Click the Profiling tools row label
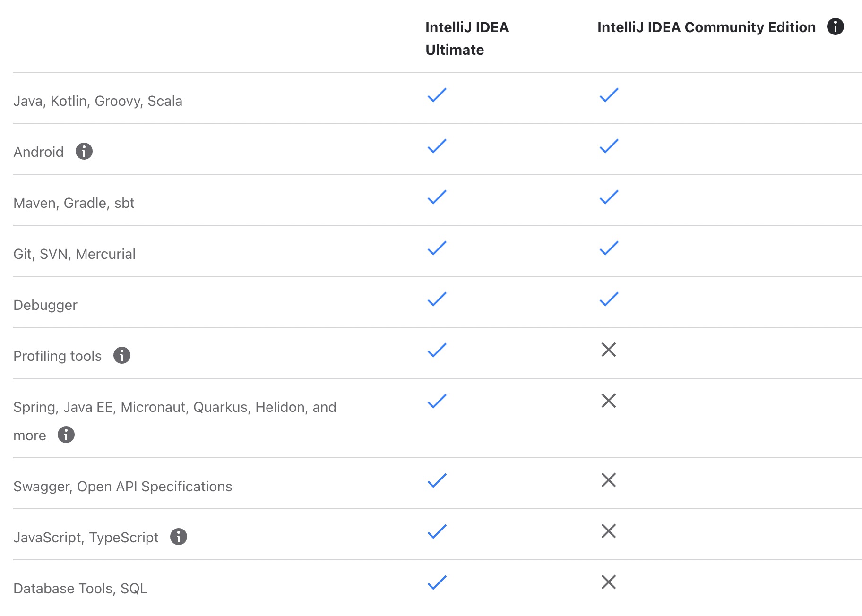 (57, 356)
